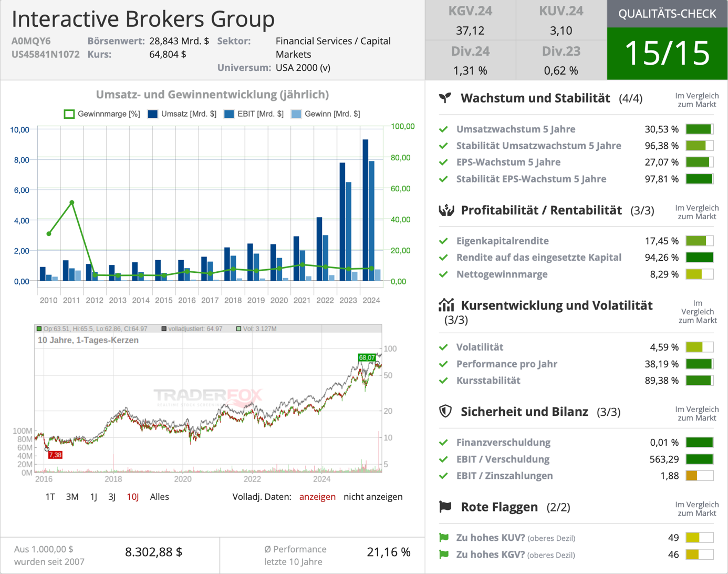
Task: Click the Interactive Brokers Group title
Action: tap(143, 18)
